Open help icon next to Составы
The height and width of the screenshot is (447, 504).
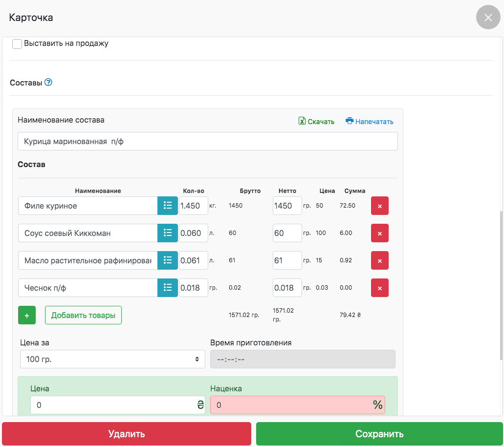click(x=48, y=83)
